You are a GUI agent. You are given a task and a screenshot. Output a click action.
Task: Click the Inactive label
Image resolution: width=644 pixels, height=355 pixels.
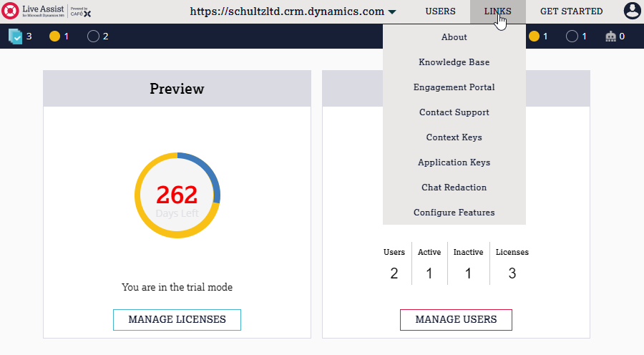coord(468,252)
